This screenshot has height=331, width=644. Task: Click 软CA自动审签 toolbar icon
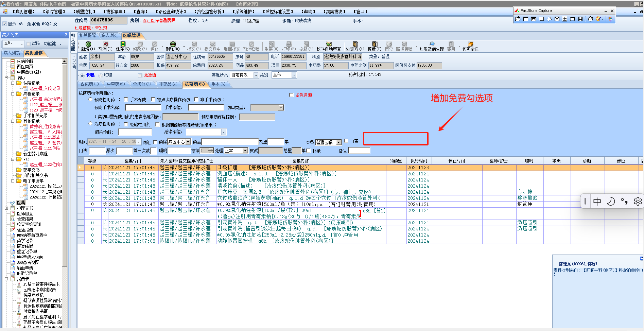pos(329,44)
